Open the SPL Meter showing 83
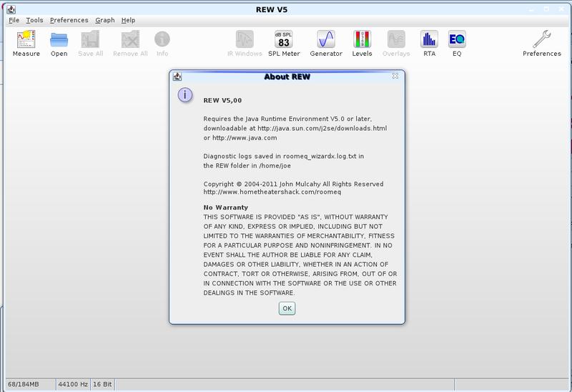This screenshot has height=392, width=572. pos(284,44)
